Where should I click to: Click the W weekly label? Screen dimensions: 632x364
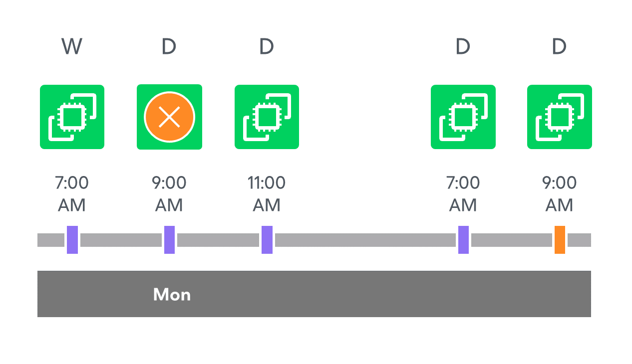point(72,47)
